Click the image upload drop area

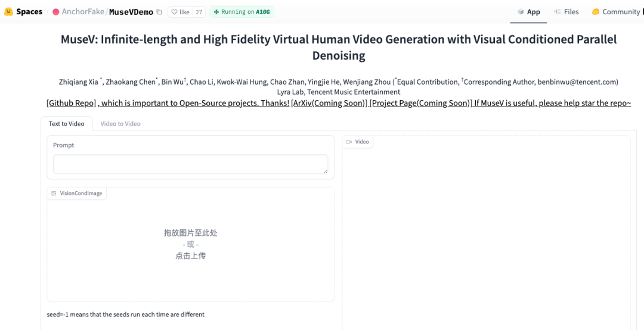pos(190,244)
